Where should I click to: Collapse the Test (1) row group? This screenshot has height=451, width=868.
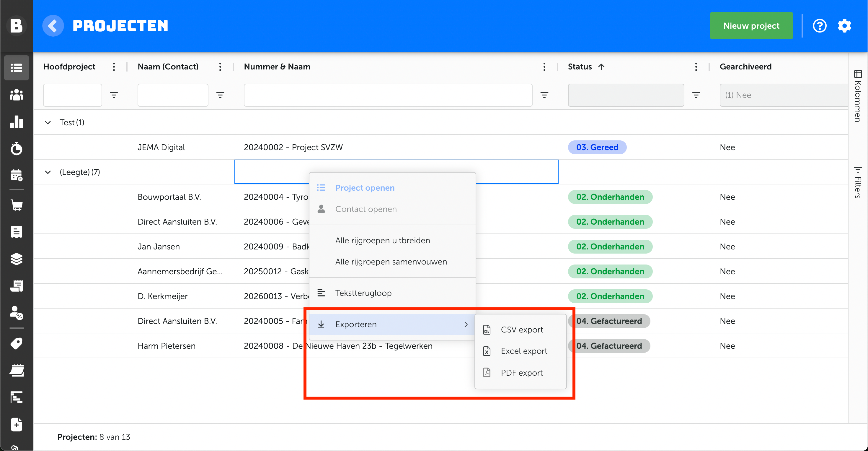pos(48,122)
